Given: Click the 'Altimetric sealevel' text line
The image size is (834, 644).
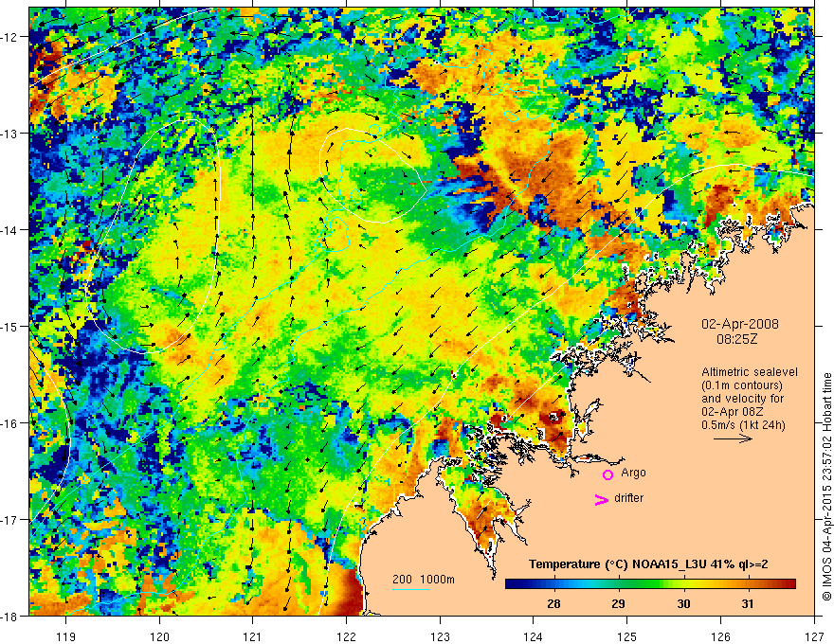Looking at the screenshot, I should click(x=750, y=372).
